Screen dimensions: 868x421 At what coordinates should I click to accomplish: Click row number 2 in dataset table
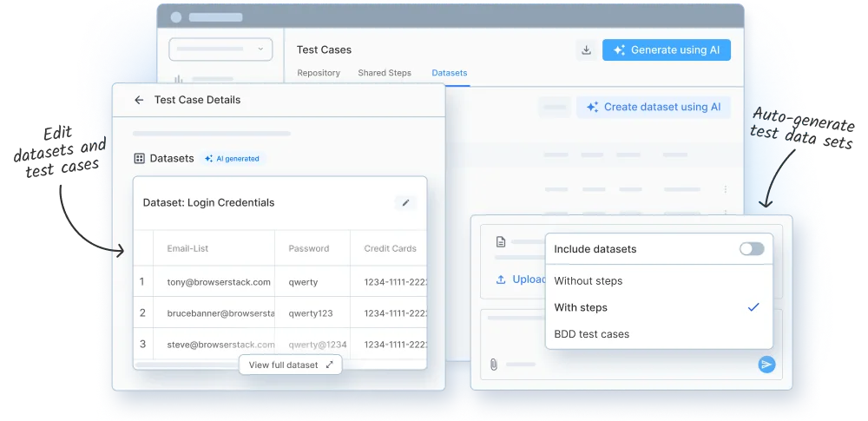[x=142, y=313]
